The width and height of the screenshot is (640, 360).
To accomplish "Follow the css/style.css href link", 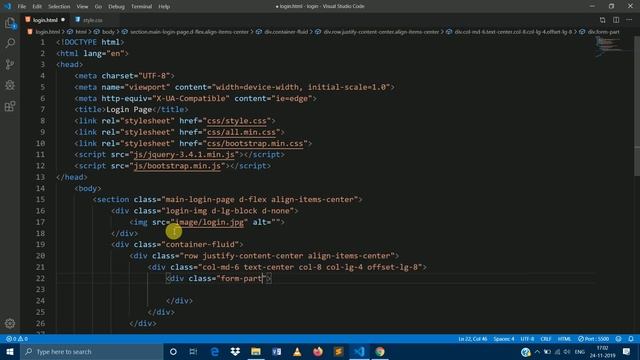I will tap(237, 121).
